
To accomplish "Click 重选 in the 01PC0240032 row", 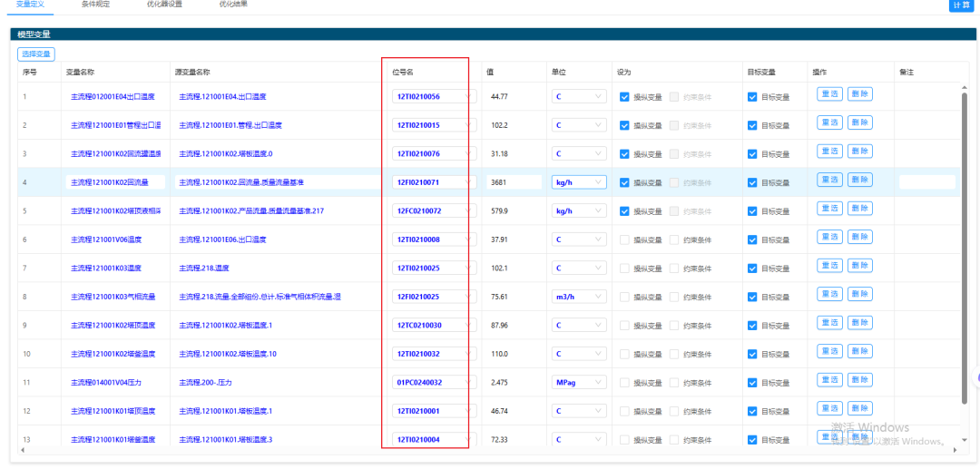I will coord(829,380).
